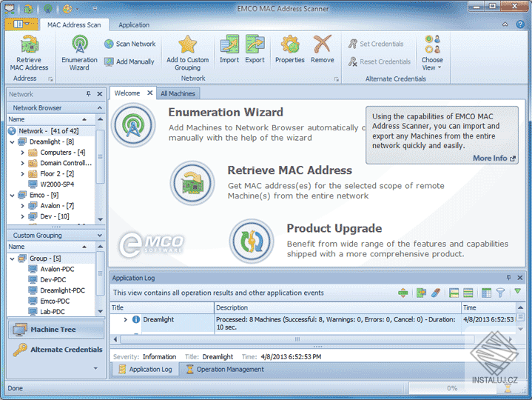Close the Application Log panel

point(519,278)
